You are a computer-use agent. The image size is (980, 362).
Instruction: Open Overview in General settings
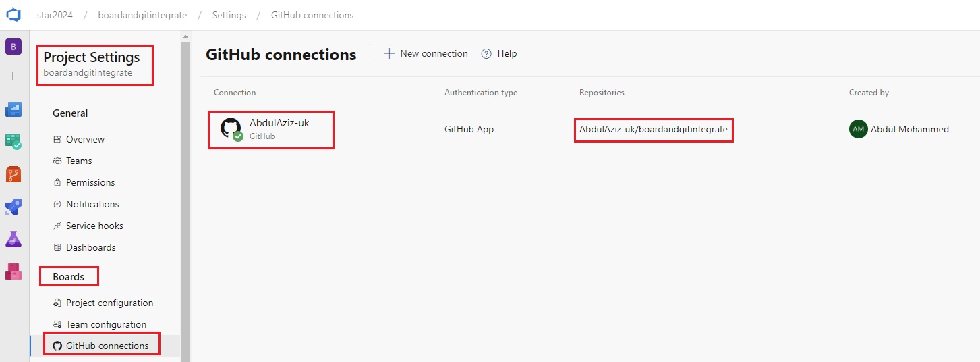pos(85,139)
